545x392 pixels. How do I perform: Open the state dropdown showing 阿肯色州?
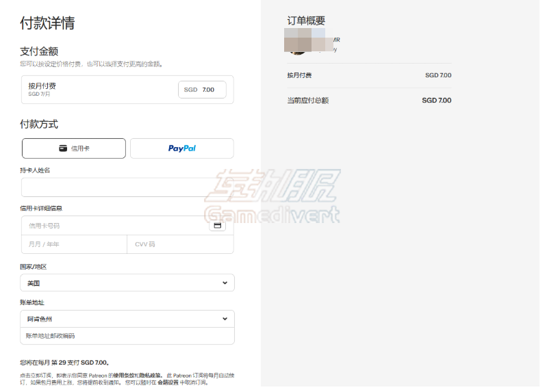(127, 319)
